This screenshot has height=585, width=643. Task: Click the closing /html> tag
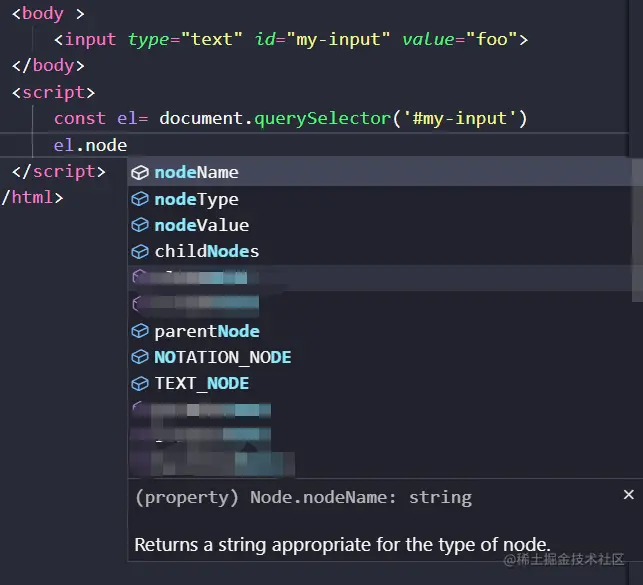click(x=32, y=198)
